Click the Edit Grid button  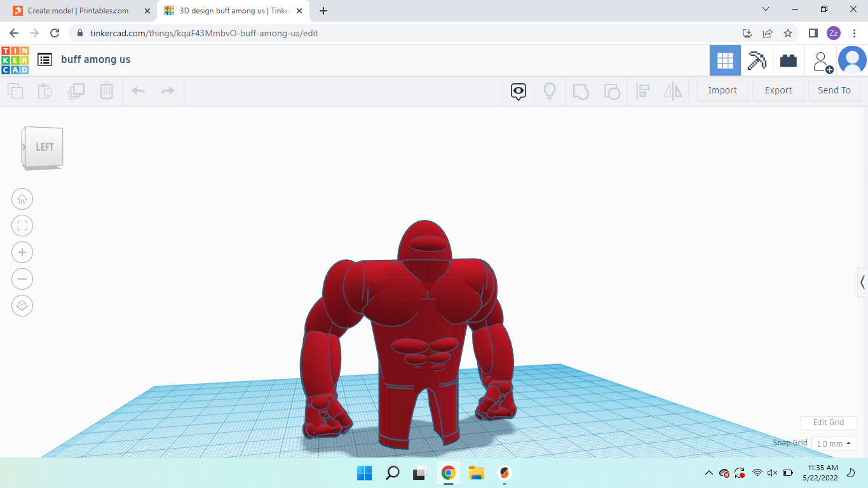tap(828, 423)
